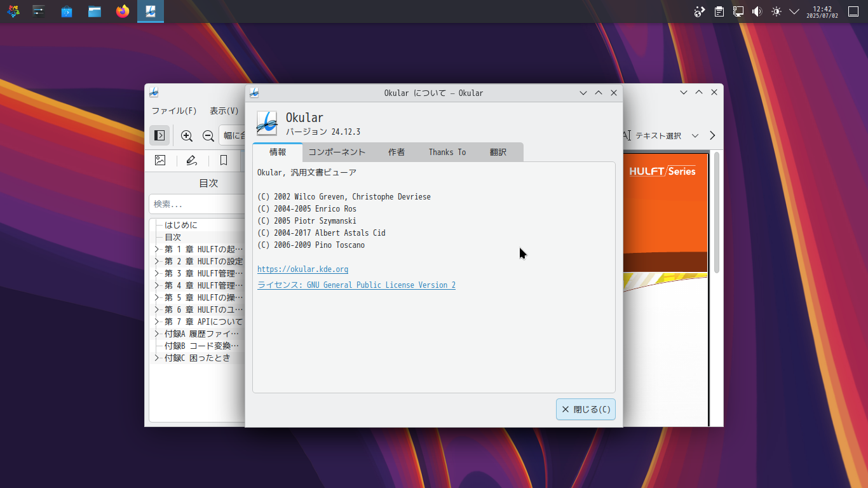
Task: Click the main Okular window title bar icon
Action: 154,92
